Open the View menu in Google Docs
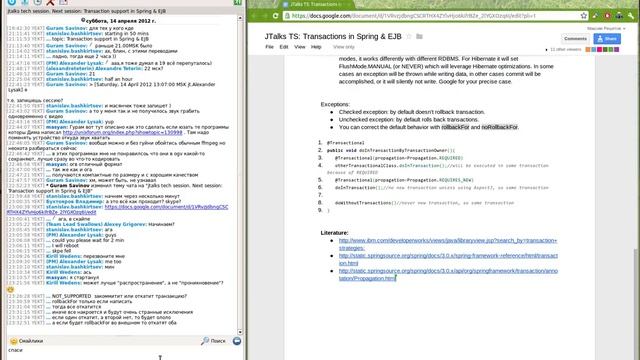 (x=300, y=47)
